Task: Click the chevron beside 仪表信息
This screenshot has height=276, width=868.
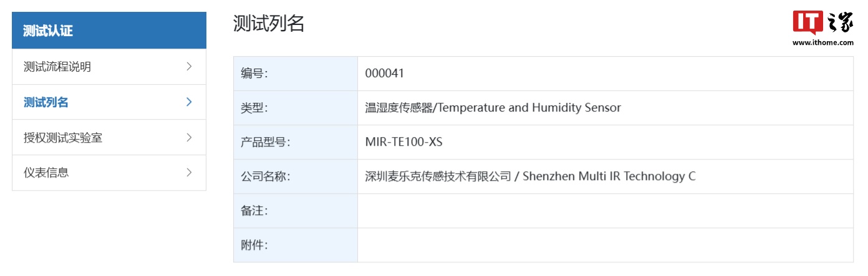Action: point(189,173)
